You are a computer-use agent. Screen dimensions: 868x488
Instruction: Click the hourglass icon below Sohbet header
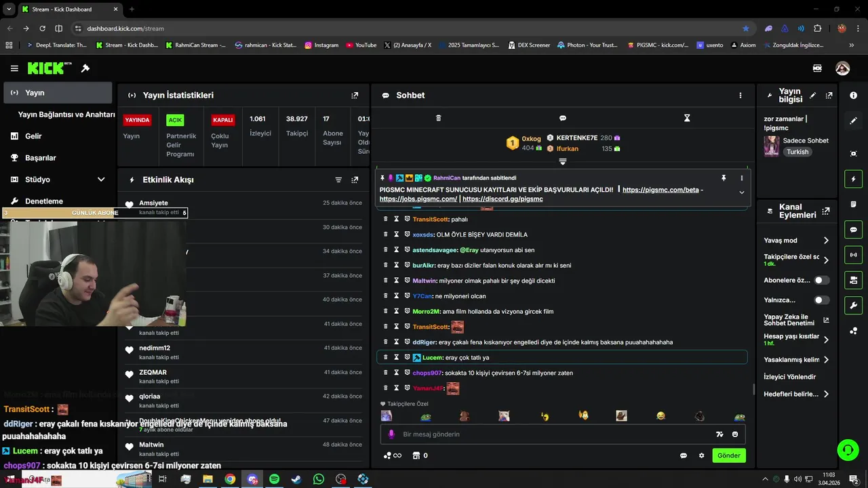tap(687, 118)
